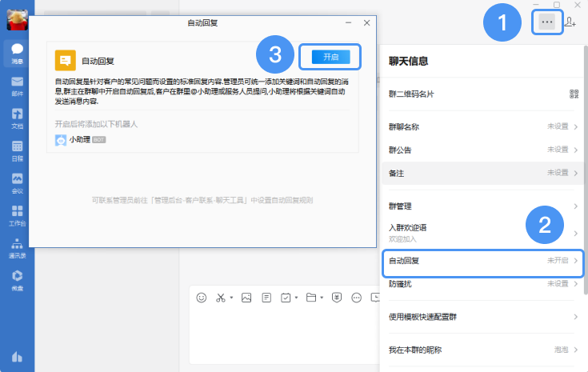Open the 工作台 (Workbench) sidebar icon
The image size is (588, 372).
pyautogui.click(x=17, y=214)
